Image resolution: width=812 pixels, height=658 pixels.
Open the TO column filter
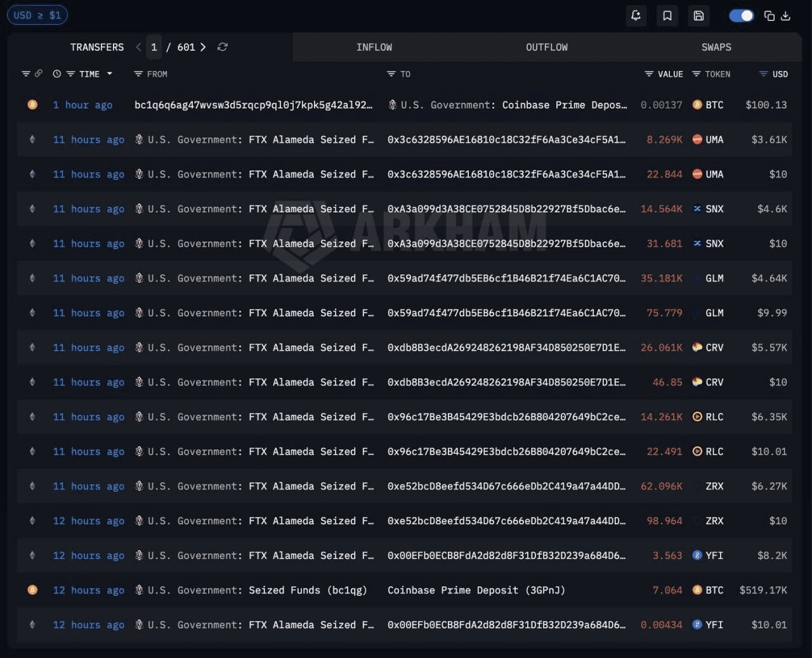tap(391, 74)
